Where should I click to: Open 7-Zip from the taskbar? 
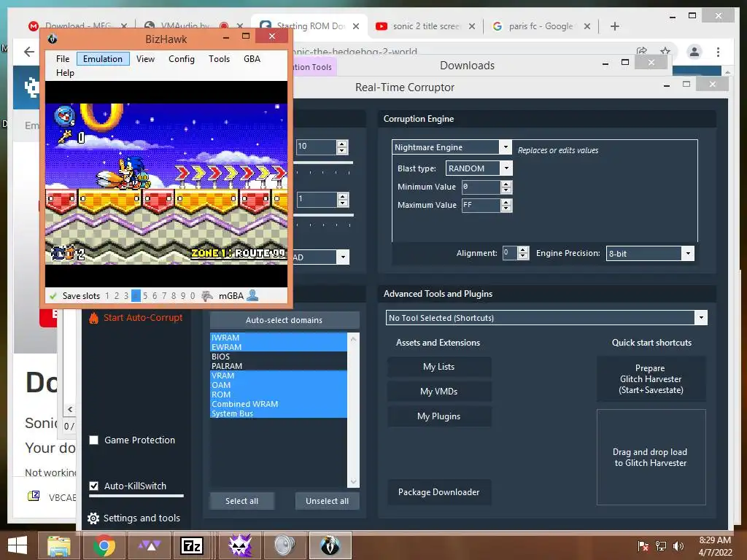(192, 545)
